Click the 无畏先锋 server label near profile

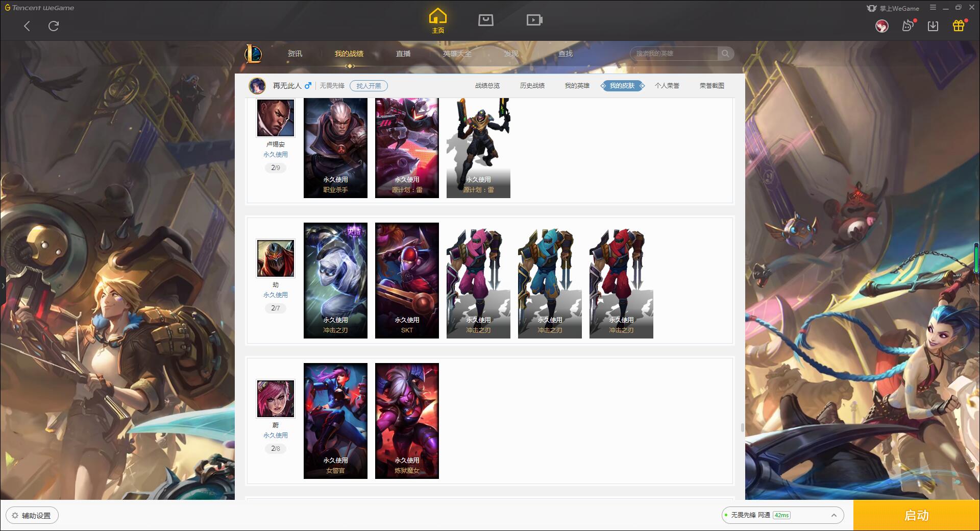point(332,86)
